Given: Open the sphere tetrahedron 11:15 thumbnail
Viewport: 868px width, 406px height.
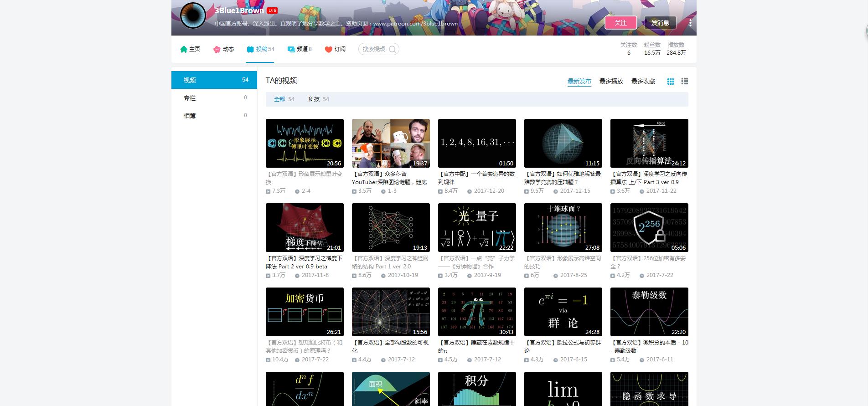Looking at the screenshot, I should 563,143.
